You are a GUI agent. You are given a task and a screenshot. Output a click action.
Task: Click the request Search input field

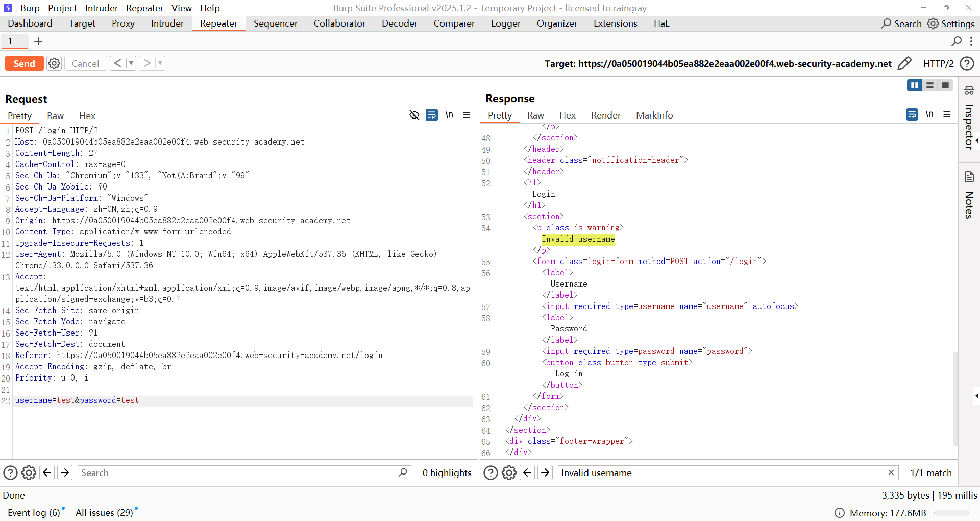click(x=237, y=473)
